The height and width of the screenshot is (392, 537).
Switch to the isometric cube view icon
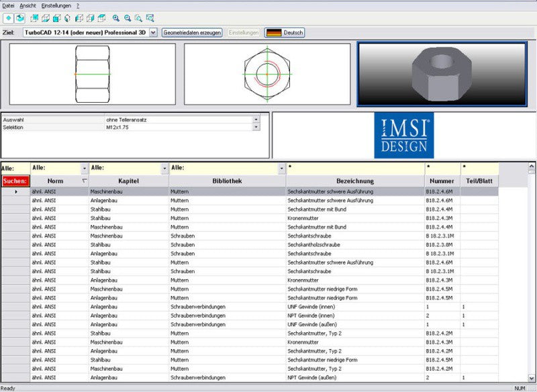tap(68, 18)
